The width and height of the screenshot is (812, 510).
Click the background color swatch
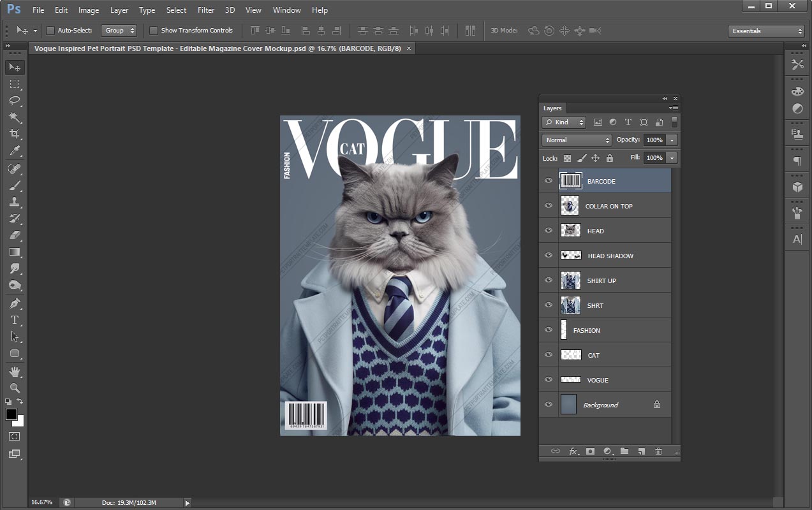(x=20, y=421)
